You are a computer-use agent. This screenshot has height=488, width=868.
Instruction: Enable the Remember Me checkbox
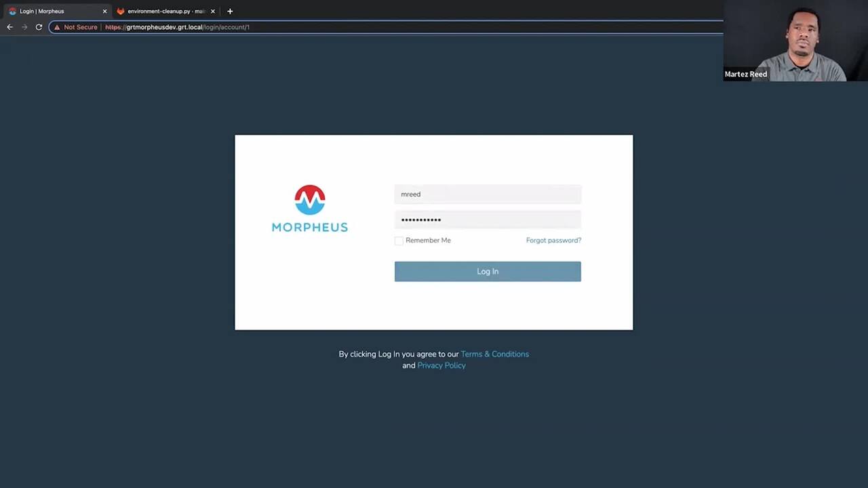pos(399,241)
